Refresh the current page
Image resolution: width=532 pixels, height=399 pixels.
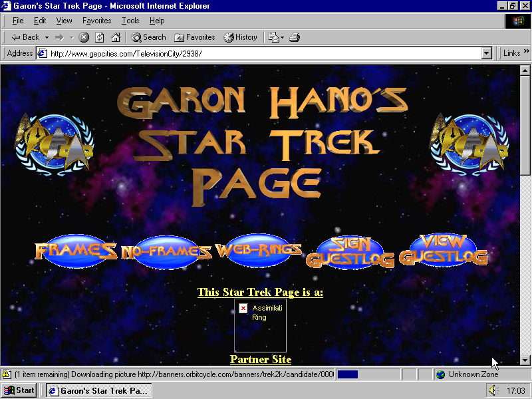(100, 37)
